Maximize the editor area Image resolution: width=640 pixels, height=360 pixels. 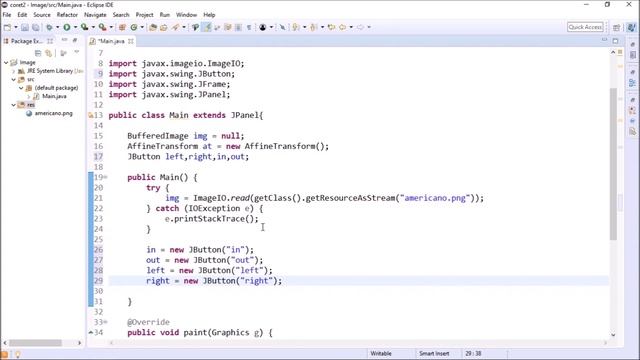click(x=615, y=40)
